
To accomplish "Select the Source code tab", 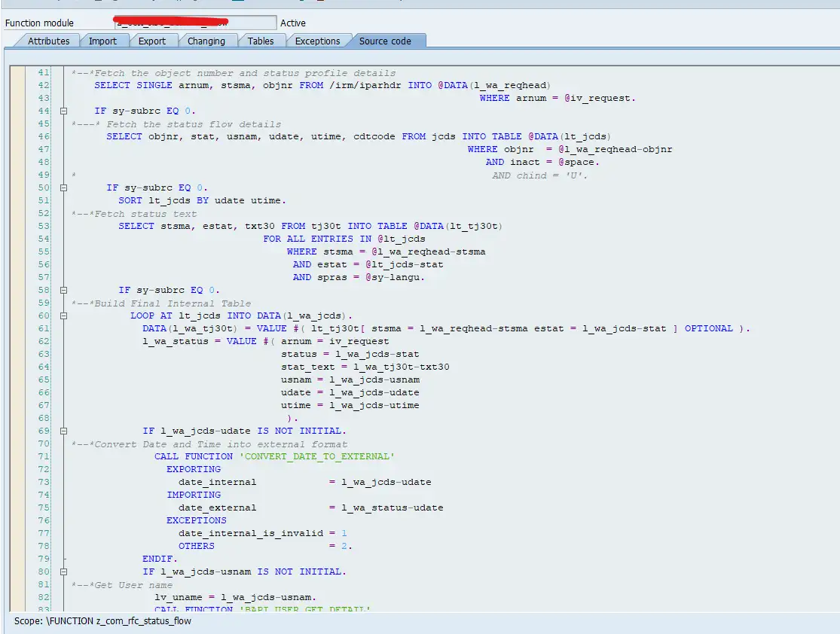I will [x=386, y=41].
